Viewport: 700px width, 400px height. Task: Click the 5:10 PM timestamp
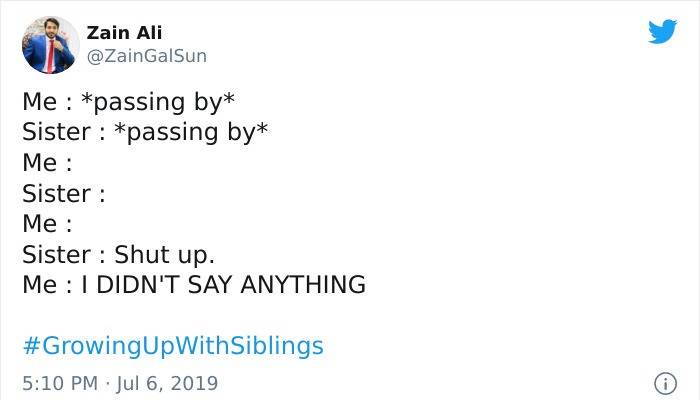click(60, 383)
